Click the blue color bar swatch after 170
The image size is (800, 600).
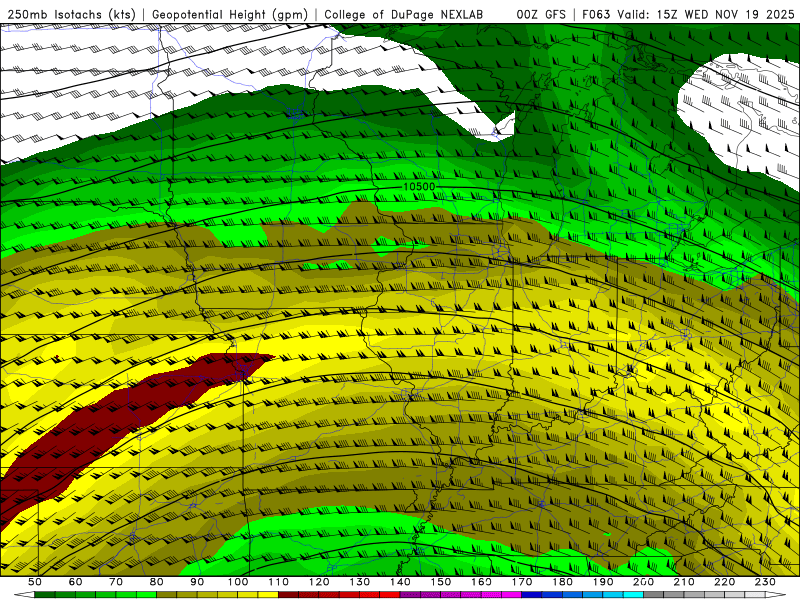[x=532, y=595]
